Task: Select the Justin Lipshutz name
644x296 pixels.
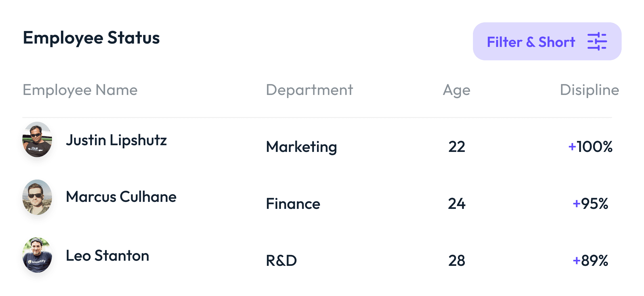Action: (x=116, y=140)
